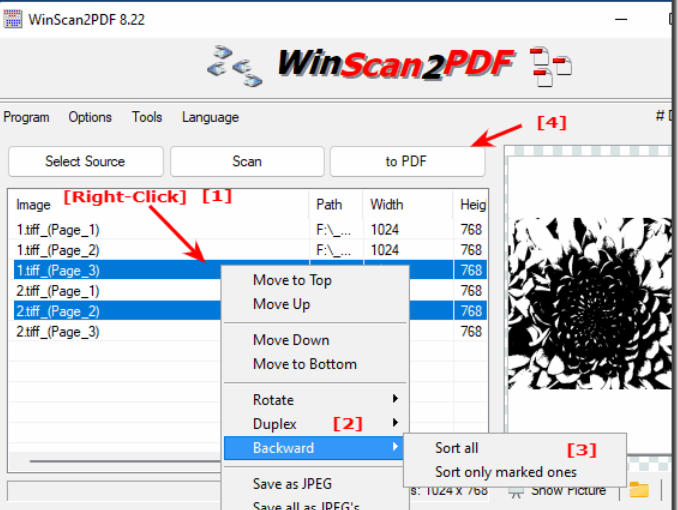Click the Width column header
This screenshot has width=678, height=510.
(408, 205)
